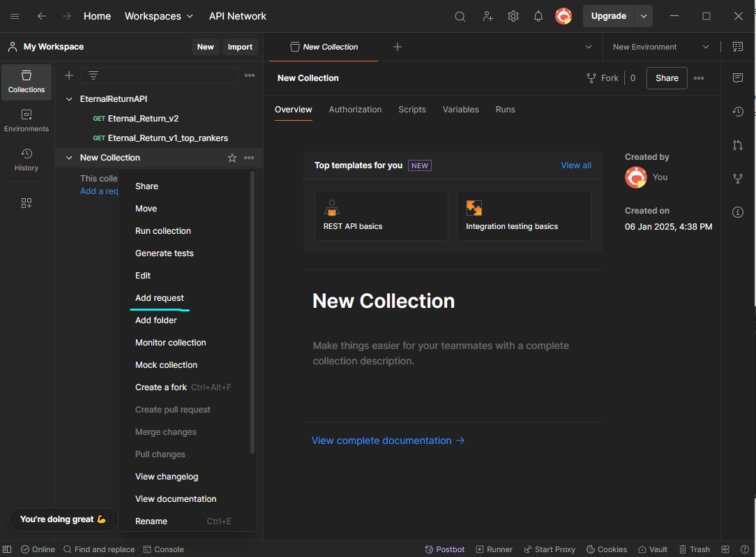Open the comments icon in right sidebar
756x557 pixels.
click(x=738, y=78)
